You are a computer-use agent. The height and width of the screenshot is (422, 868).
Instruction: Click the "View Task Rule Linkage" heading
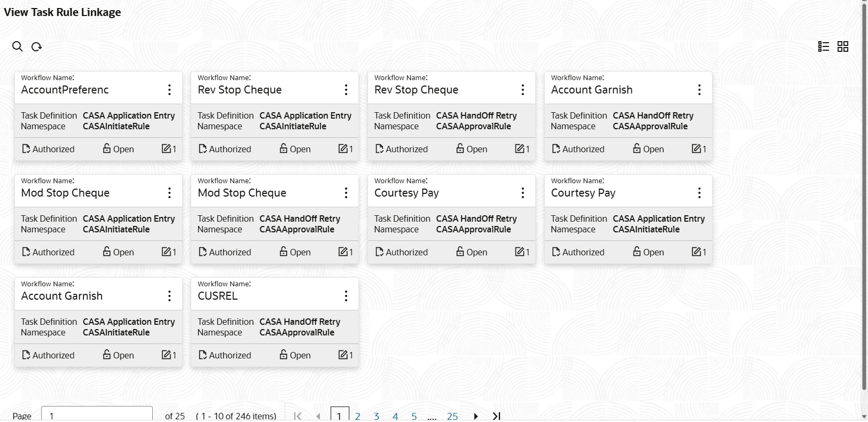click(62, 12)
